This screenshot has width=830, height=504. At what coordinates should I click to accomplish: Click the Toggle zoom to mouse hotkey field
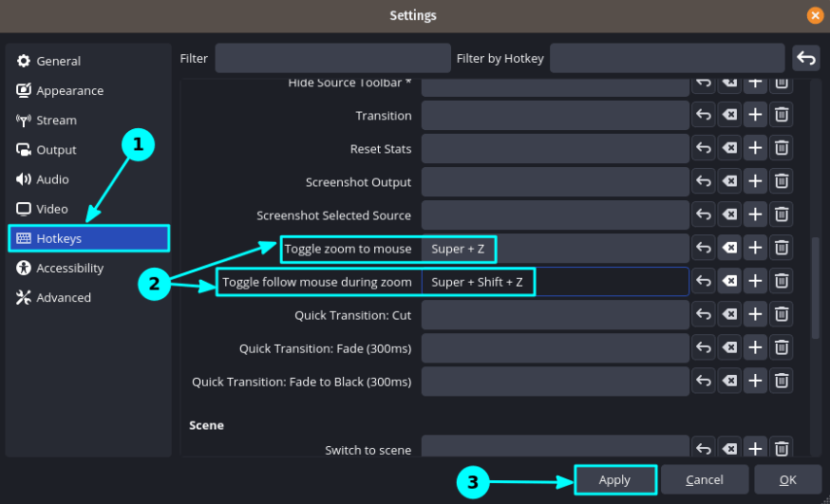[x=556, y=249]
